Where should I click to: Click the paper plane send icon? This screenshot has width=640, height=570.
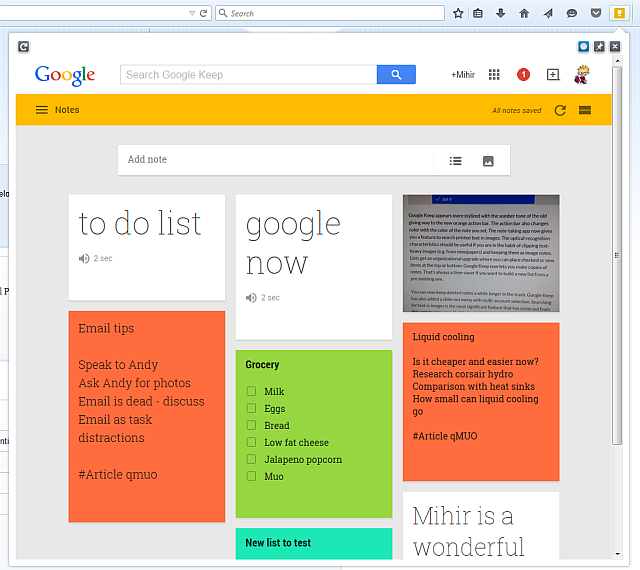coord(548,13)
